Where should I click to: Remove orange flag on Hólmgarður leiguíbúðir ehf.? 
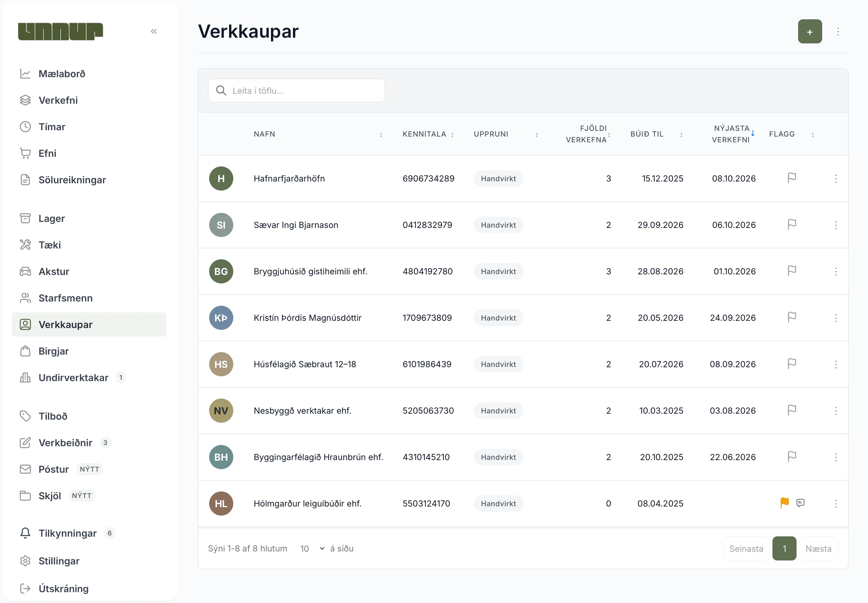784,503
